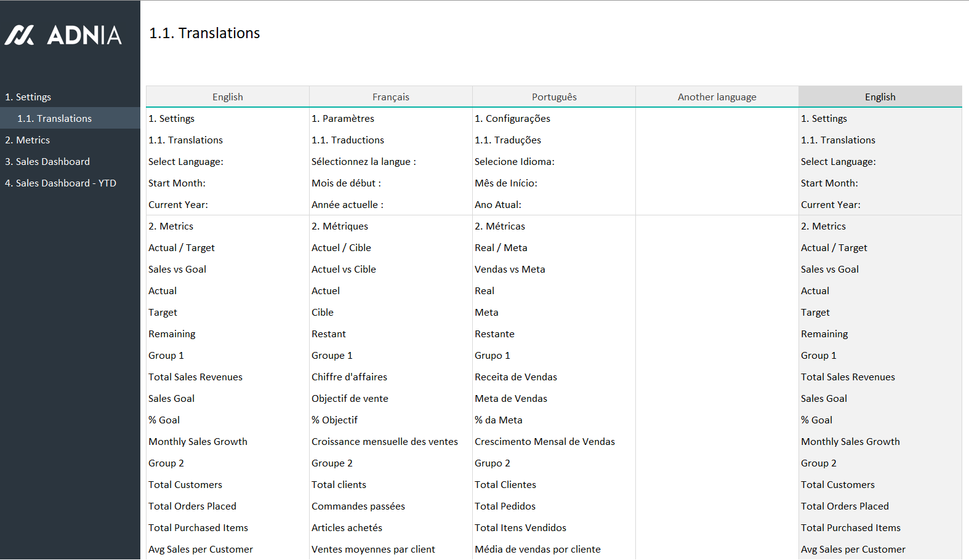
Task: Select the Português column header
Action: point(554,97)
